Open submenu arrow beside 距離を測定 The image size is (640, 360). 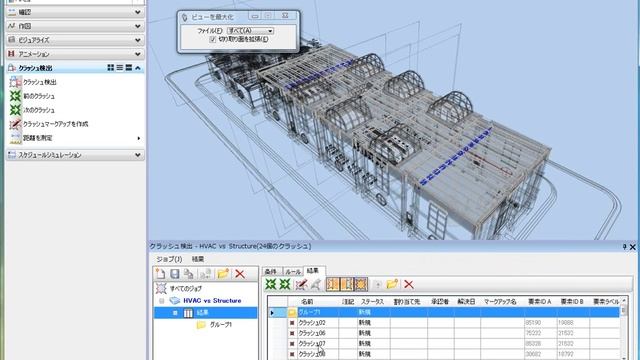pos(139,138)
